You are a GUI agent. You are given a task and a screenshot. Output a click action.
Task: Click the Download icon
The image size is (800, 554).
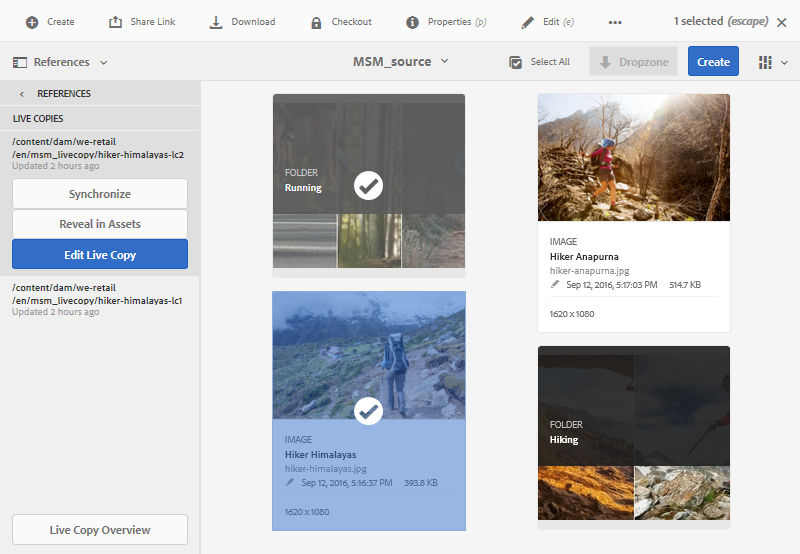click(x=216, y=22)
